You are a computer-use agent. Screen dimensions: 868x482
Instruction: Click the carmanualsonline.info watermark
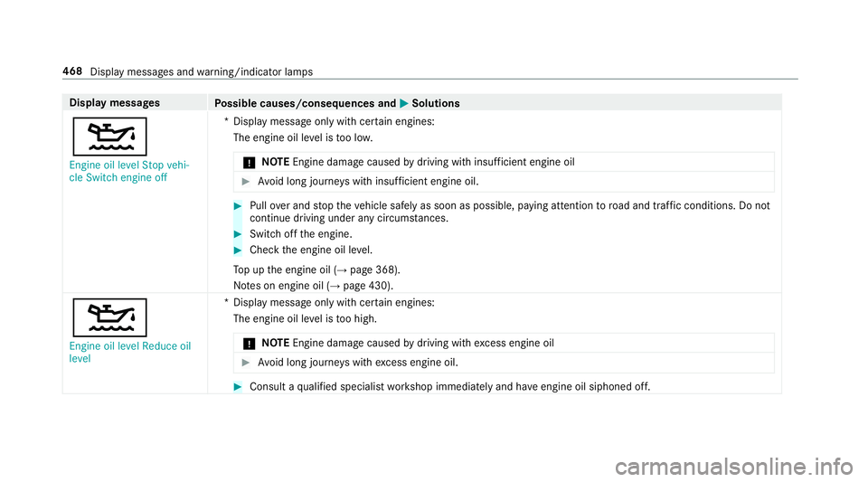734,467
